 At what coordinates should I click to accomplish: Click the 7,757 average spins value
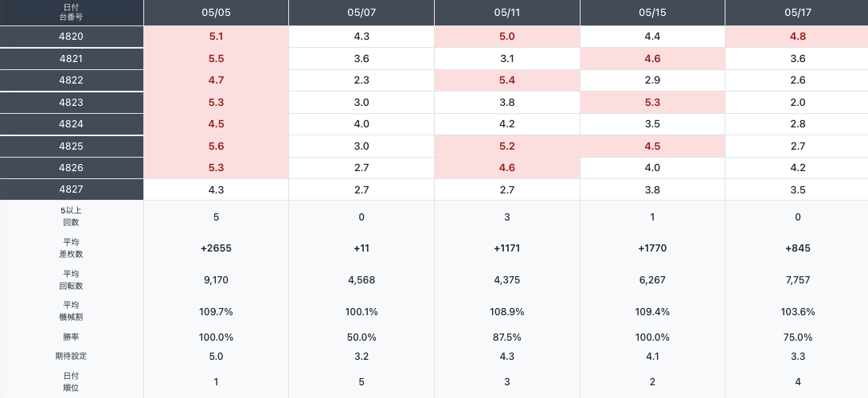[797, 280]
